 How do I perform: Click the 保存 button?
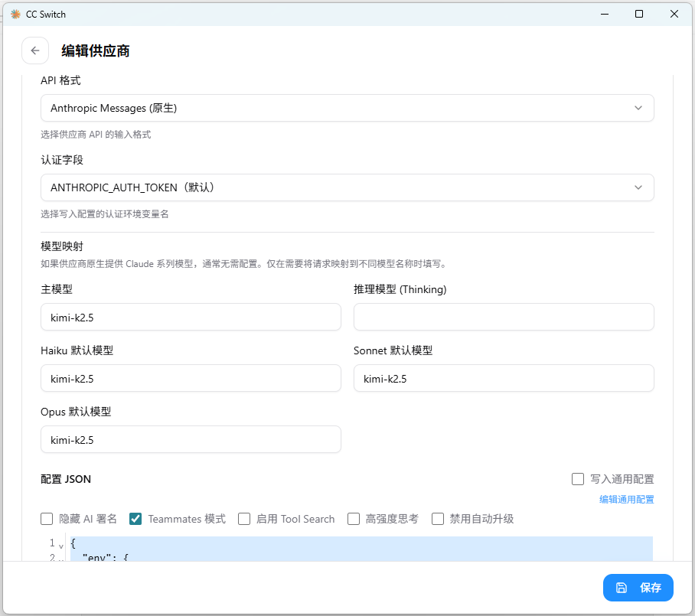[638, 588]
